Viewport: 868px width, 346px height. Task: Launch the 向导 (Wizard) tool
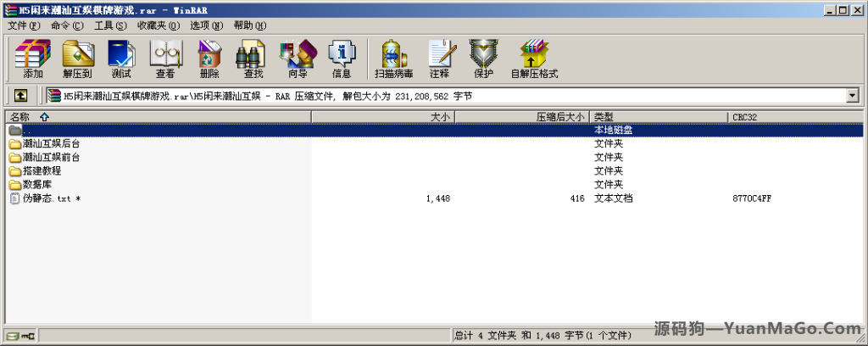298,58
